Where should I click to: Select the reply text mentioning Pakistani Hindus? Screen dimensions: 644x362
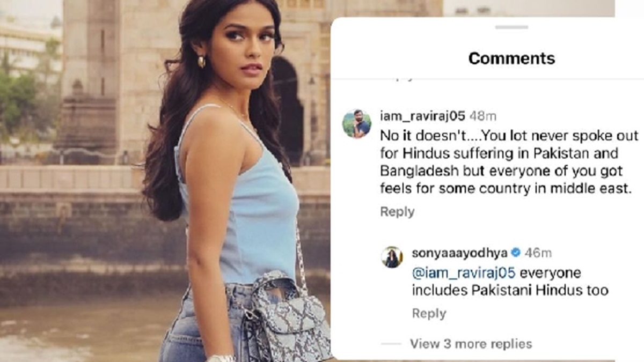coord(509,282)
